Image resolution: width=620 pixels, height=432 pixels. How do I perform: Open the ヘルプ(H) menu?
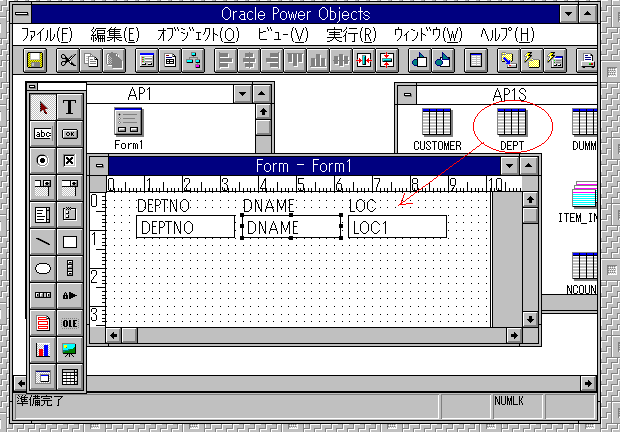pyautogui.click(x=507, y=35)
